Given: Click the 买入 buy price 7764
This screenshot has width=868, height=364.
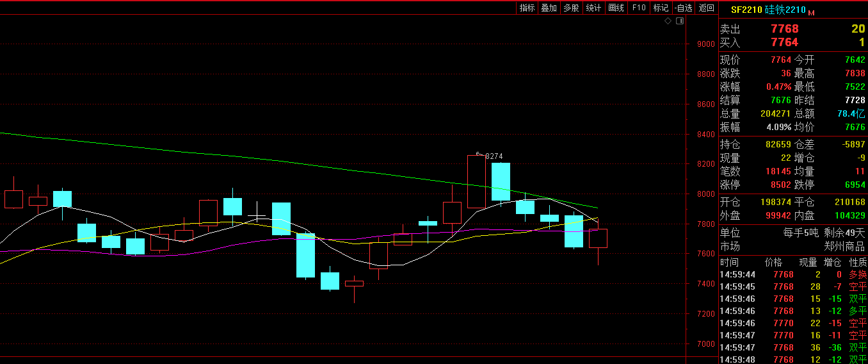Looking at the screenshot, I should (784, 42).
